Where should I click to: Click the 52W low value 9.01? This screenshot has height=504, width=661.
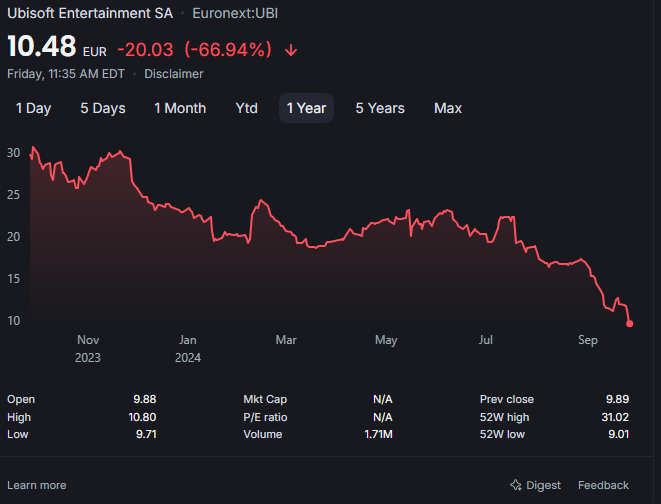(x=618, y=434)
